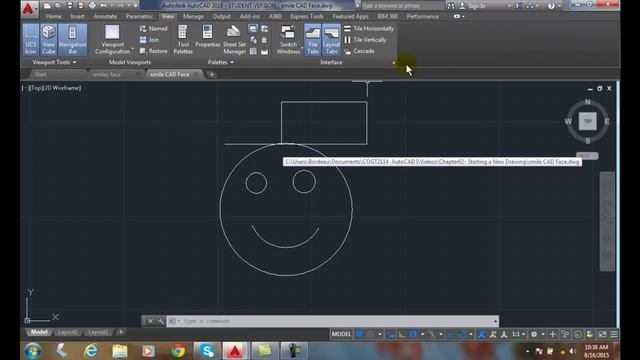Click the Help question mark icon
The height and width of the screenshot is (360, 640).
[551, 6]
